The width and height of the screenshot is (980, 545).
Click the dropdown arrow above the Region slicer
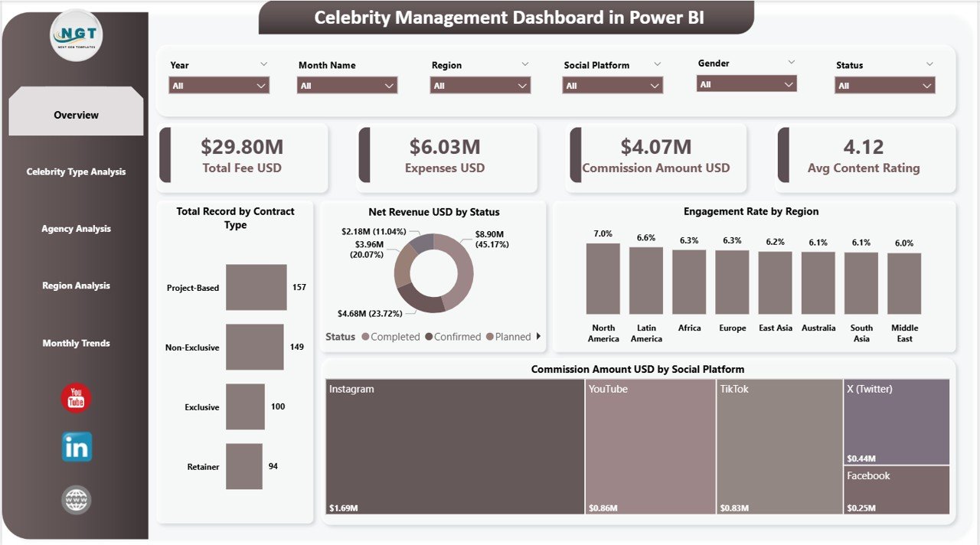[x=524, y=64]
